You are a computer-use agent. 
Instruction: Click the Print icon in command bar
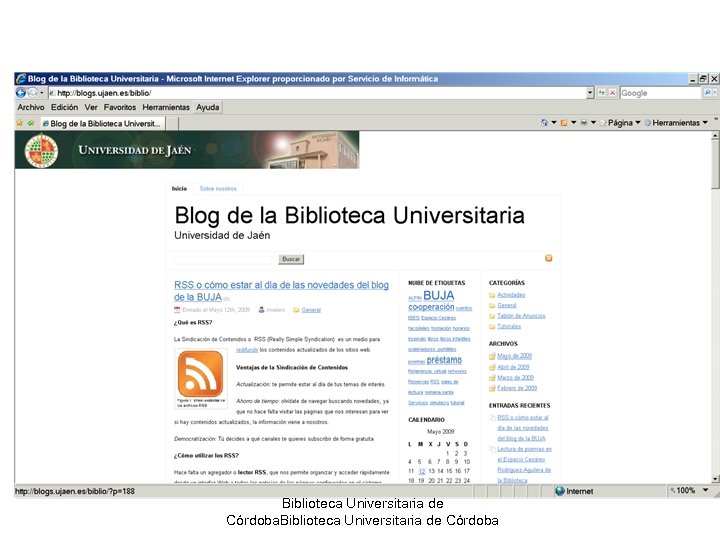point(584,123)
